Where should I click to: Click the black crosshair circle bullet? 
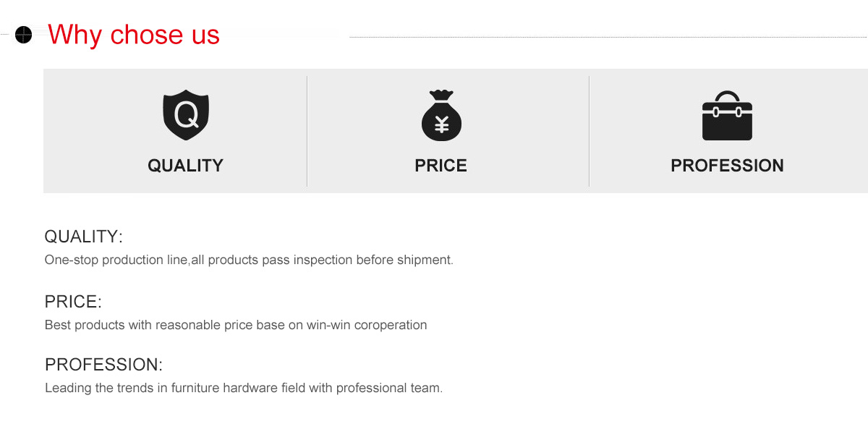tap(24, 34)
